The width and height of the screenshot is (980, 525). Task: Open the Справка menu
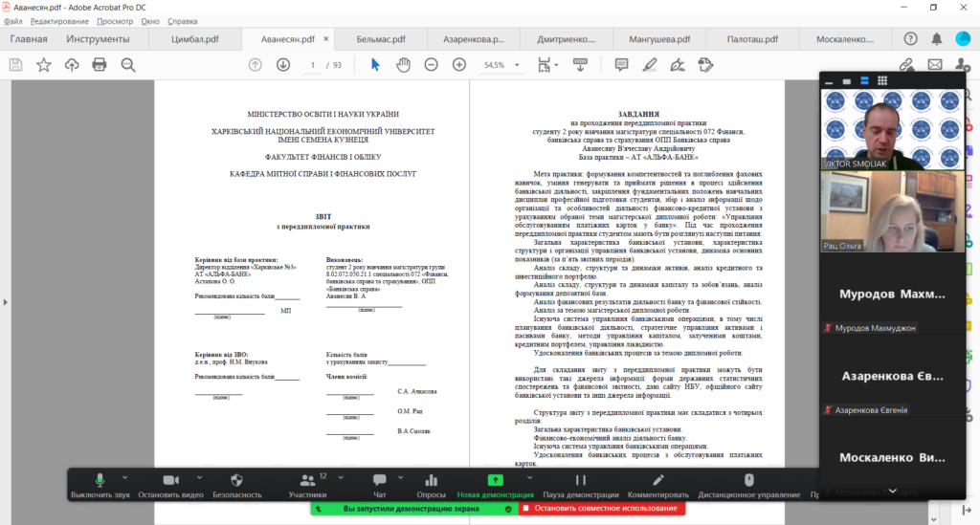(x=183, y=21)
